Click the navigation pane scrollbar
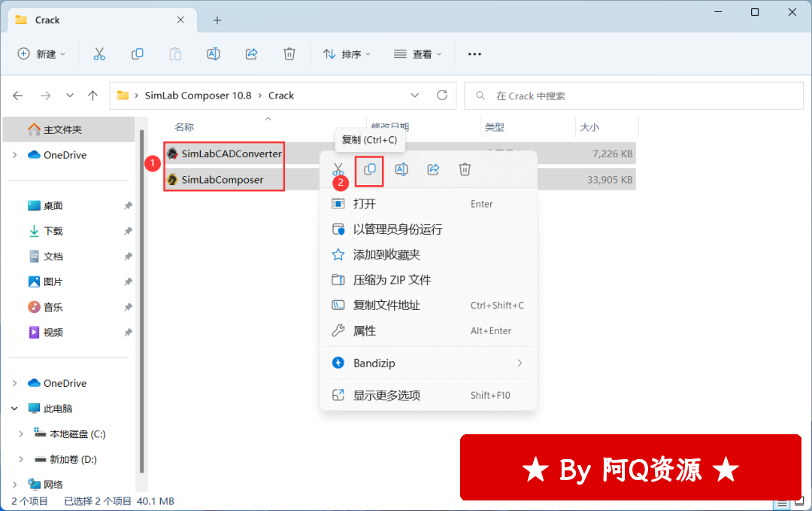 142,300
